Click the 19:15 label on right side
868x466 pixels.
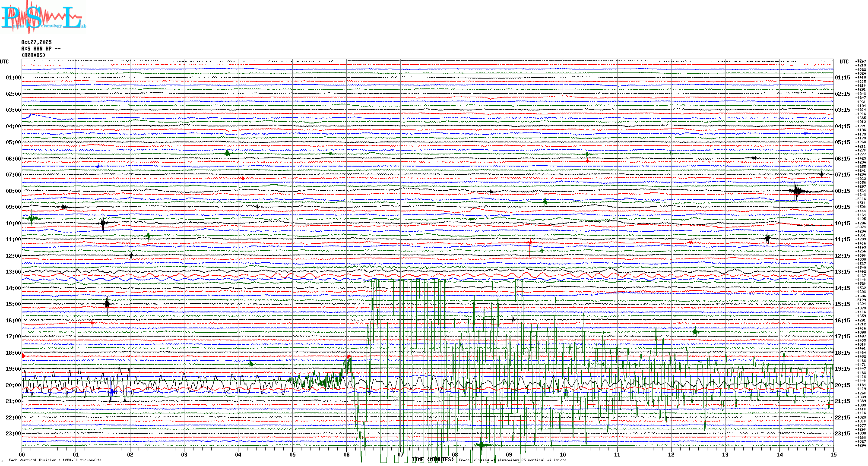(x=842, y=369)
